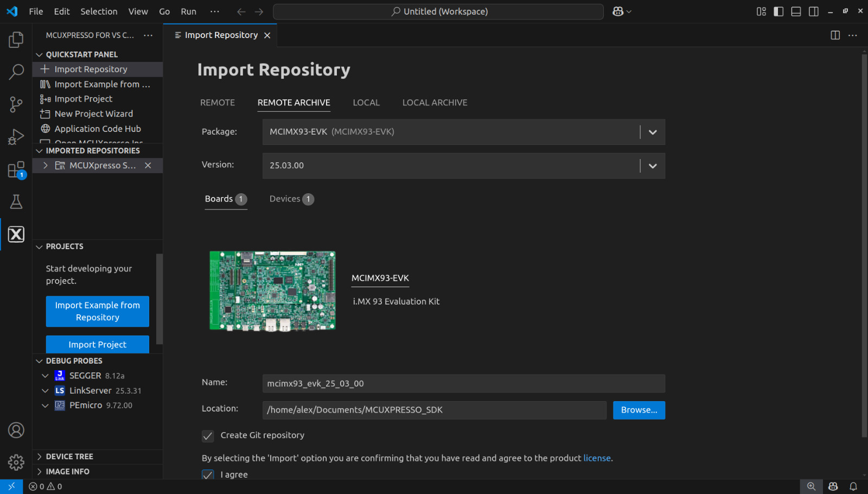Expand the MCUXpresso SDK imported repository

45,165
